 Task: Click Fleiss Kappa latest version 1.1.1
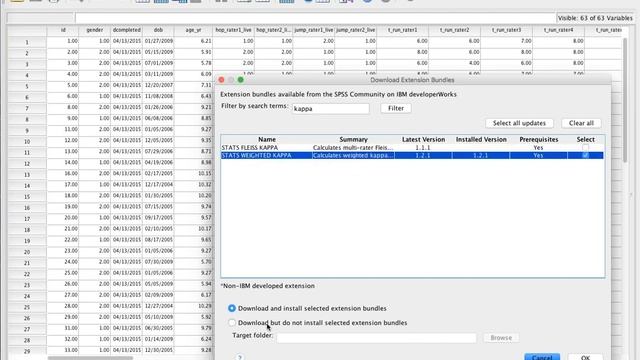pos(423,148)
